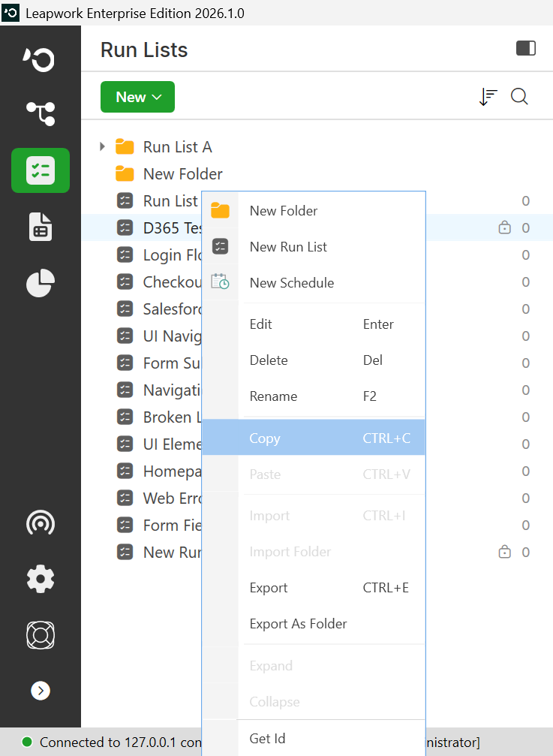Open the Settings gear icon
This screenshot has height=756, width=553.
[x=41, y=579]
